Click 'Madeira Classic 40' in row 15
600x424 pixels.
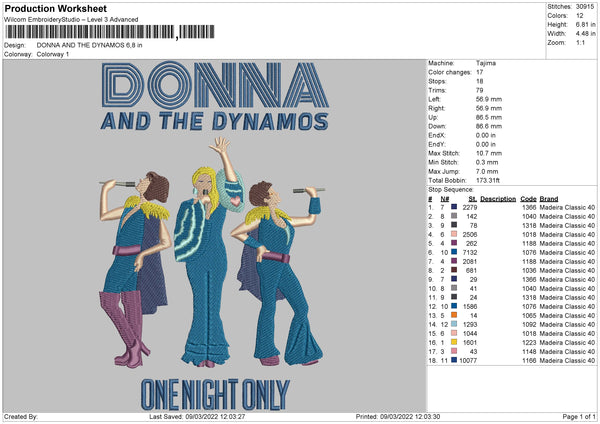coord(567,333)
